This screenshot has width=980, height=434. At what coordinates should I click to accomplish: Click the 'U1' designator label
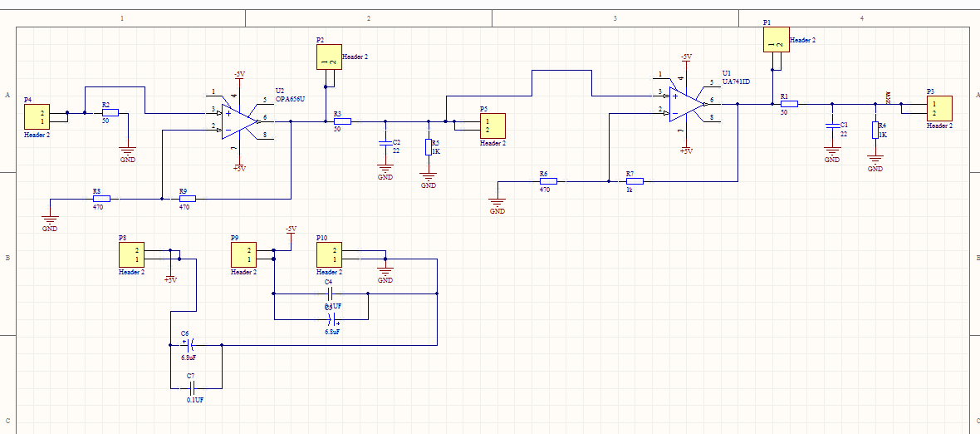pyautogui.click(x=726, y=73)
